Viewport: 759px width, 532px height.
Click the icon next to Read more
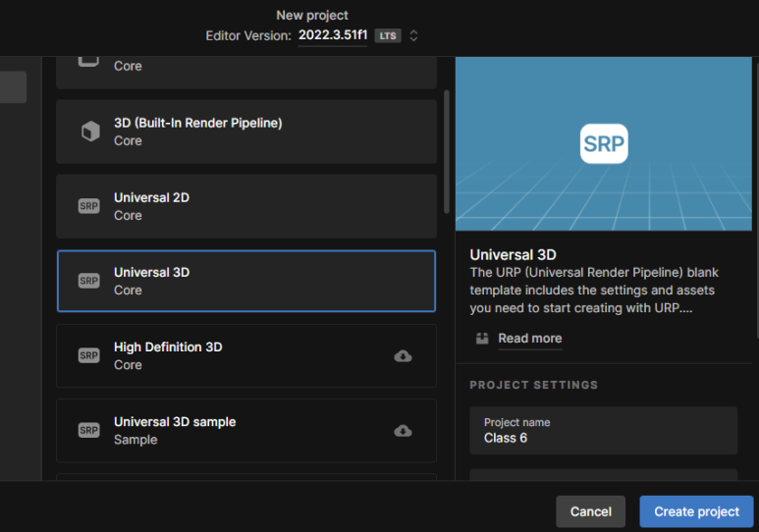tap(482, 339)
